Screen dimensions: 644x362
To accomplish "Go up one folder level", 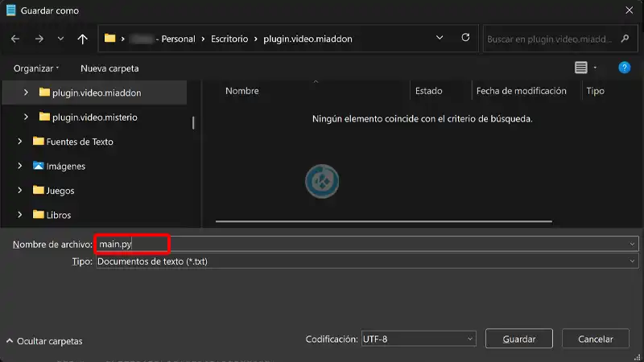I will click(x=82, y=38).
